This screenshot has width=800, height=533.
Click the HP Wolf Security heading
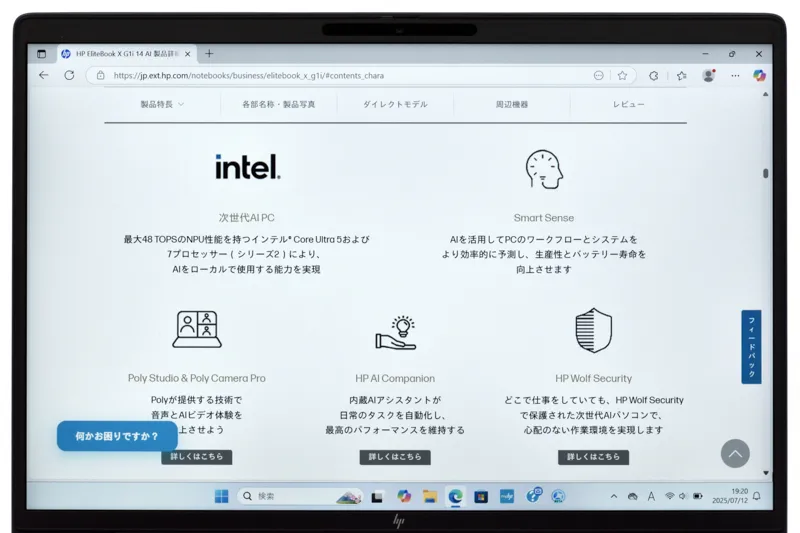593,378
